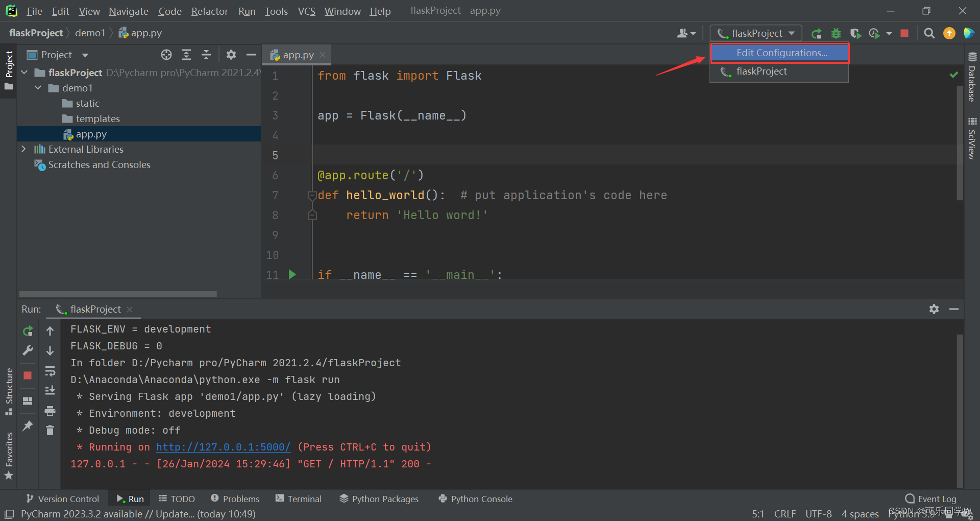Pin the Run tab
The height and width of the screenshot is (521, 980).
tap(28, 425)
